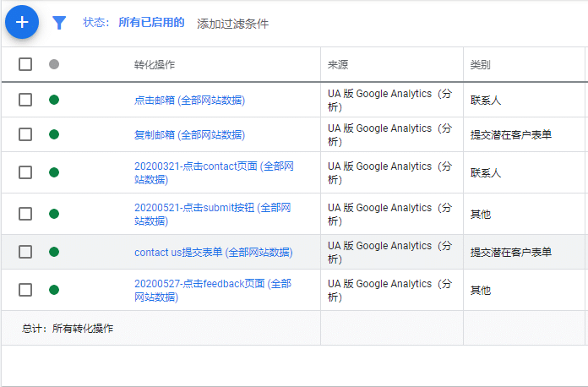Click status dot for 20200527-点击feedback页面 row
This screenshot has height=387, width=588.
coord(54,290)
